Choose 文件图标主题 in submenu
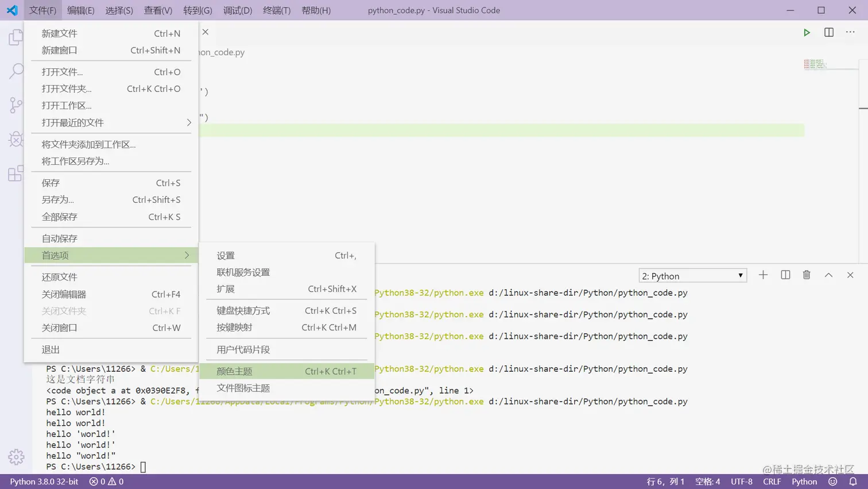Viewport: 868px width, 489px height. point(286,388)
